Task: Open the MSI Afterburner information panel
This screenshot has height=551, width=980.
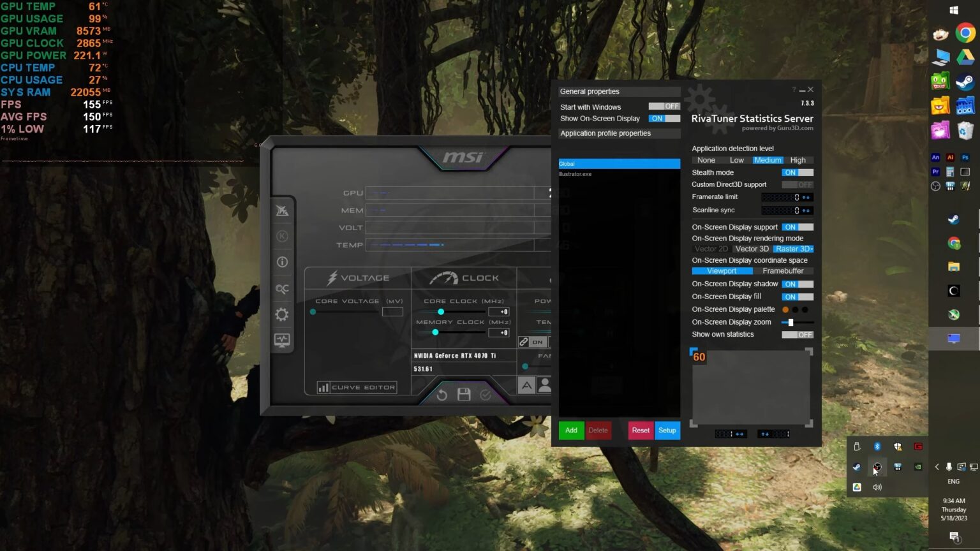Action: point(282,261)
